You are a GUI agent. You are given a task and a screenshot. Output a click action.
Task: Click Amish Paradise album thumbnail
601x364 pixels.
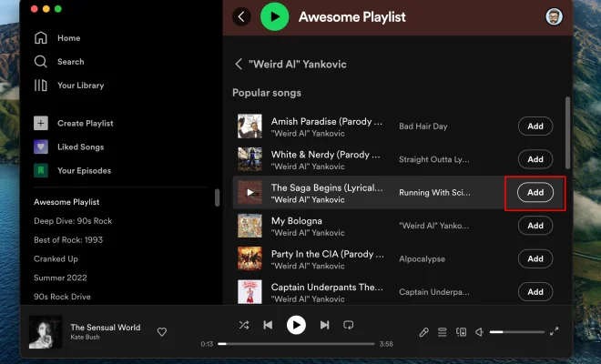coord(250,126)
